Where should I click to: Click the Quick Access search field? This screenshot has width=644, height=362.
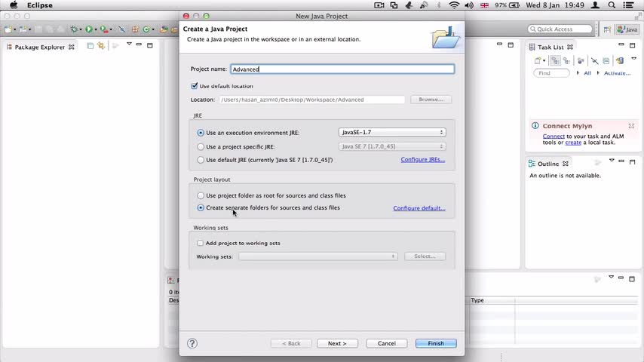tap(560, 29)
